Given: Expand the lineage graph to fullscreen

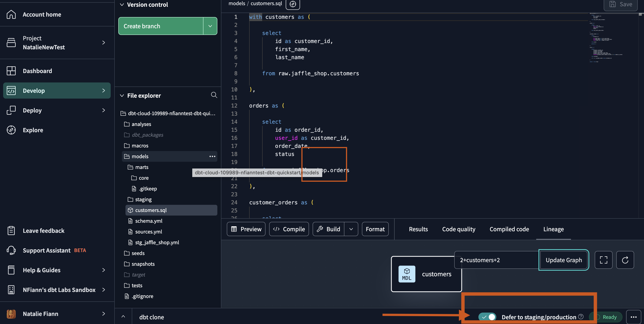Looking at the screenshot, I should point(603,260).
